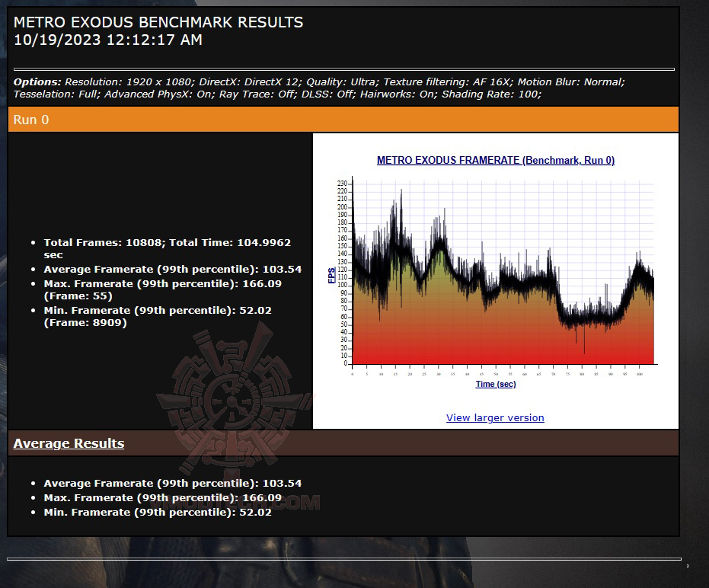Image resolution: width=709 pixels, height=588 pixels.
Task: Select the orange Run 0 header bar
Action: click(x=343, y=120)
